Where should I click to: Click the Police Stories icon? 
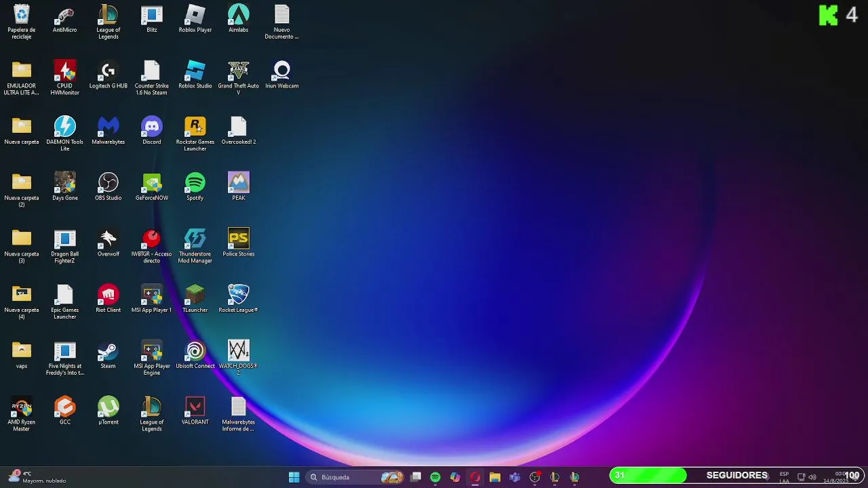239,243
